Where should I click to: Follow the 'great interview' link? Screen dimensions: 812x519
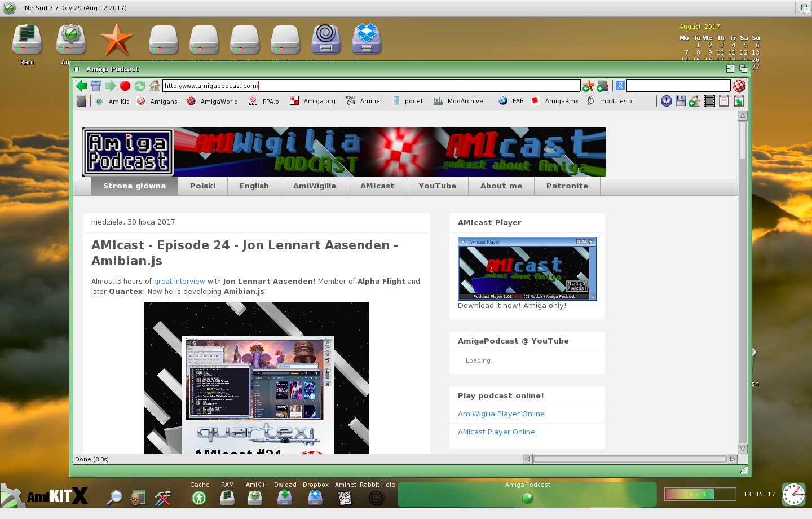179,282
